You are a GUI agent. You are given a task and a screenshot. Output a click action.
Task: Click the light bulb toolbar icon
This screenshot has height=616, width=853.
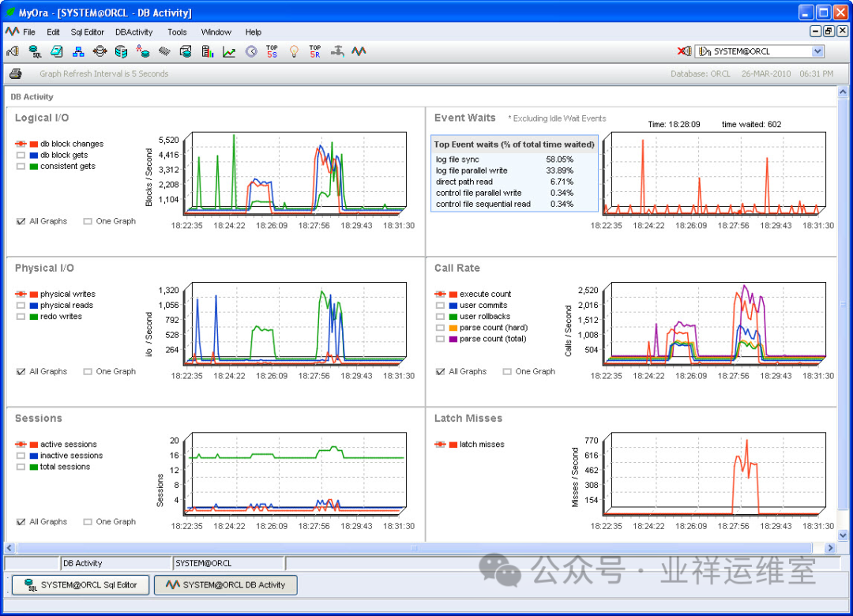[x=294, y=51]
